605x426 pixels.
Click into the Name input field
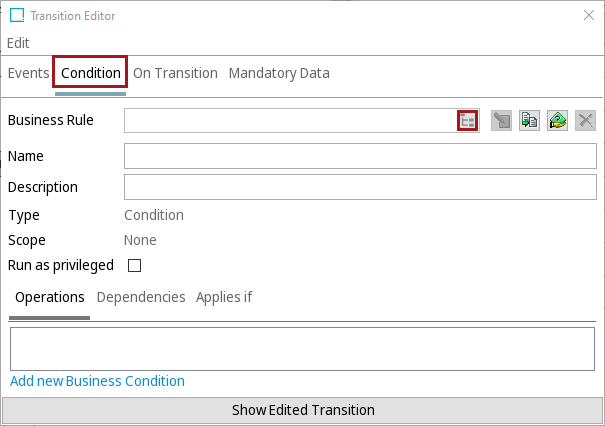click(360, 156)
